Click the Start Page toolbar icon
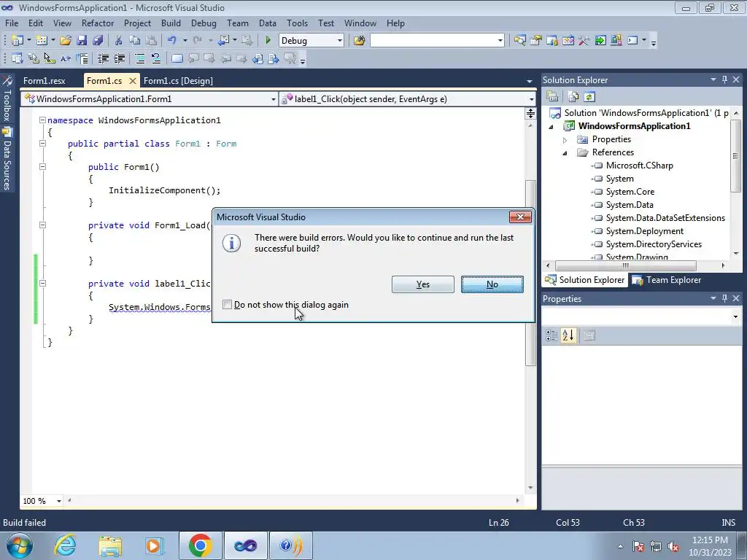 pos(600,41)
